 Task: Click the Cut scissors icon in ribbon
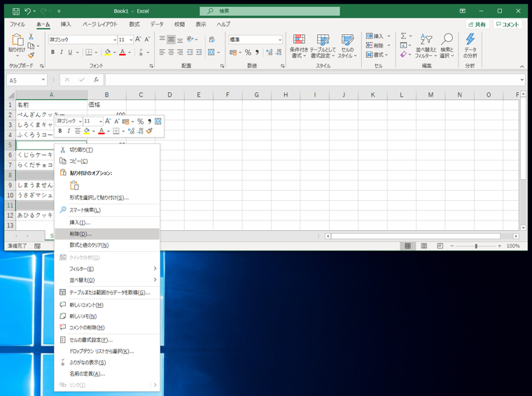(x=31, y=36)
